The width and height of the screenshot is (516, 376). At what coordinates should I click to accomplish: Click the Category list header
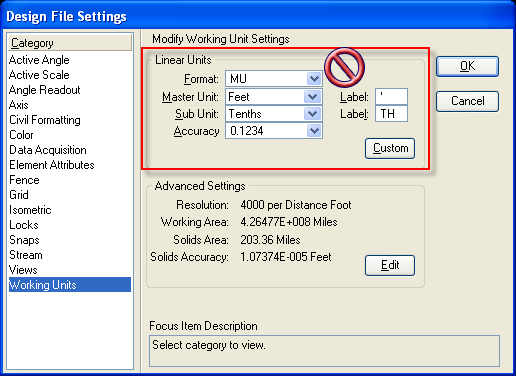pyautogui.click(x=70, y=43)
